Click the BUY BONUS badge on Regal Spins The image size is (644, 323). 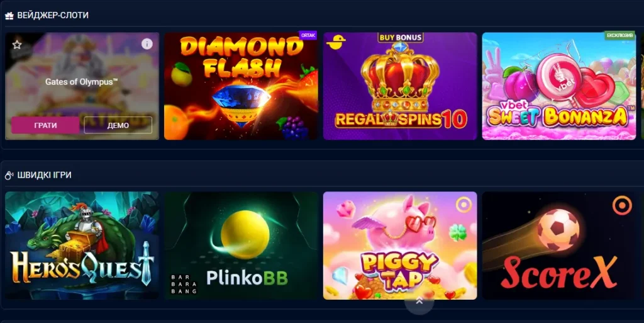[x=401, y=37]
